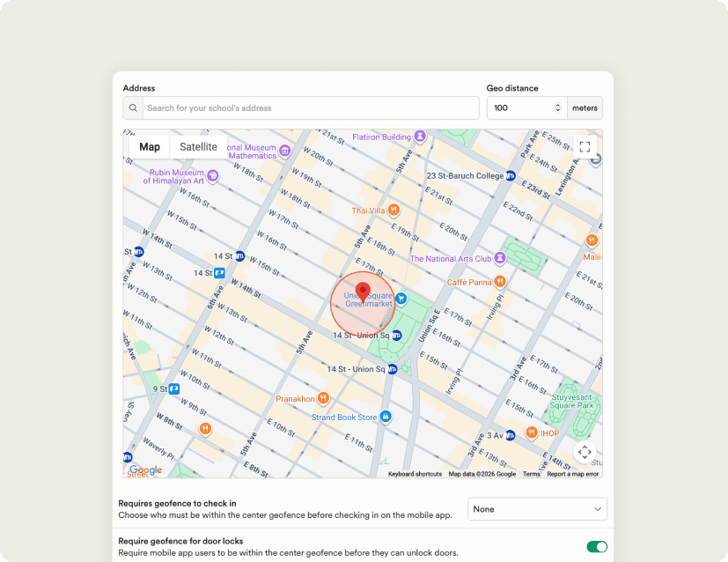The height and width of the screenshot is (562, 728).
Task: Click the restaurant marker near W 8th St
Action: click(205, 429)
